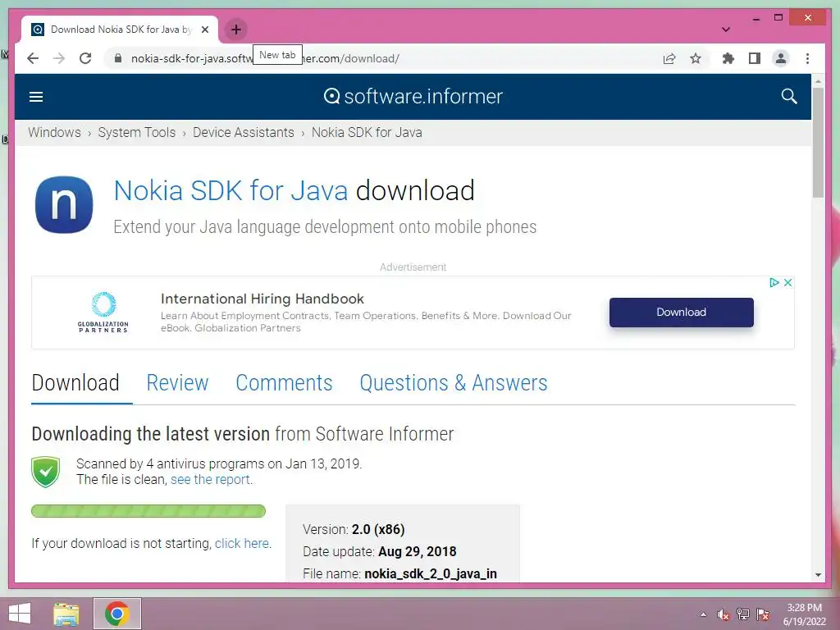Screen dimensions: 840x630
Task: Click 'click here' to restart download
Action: 242,543
